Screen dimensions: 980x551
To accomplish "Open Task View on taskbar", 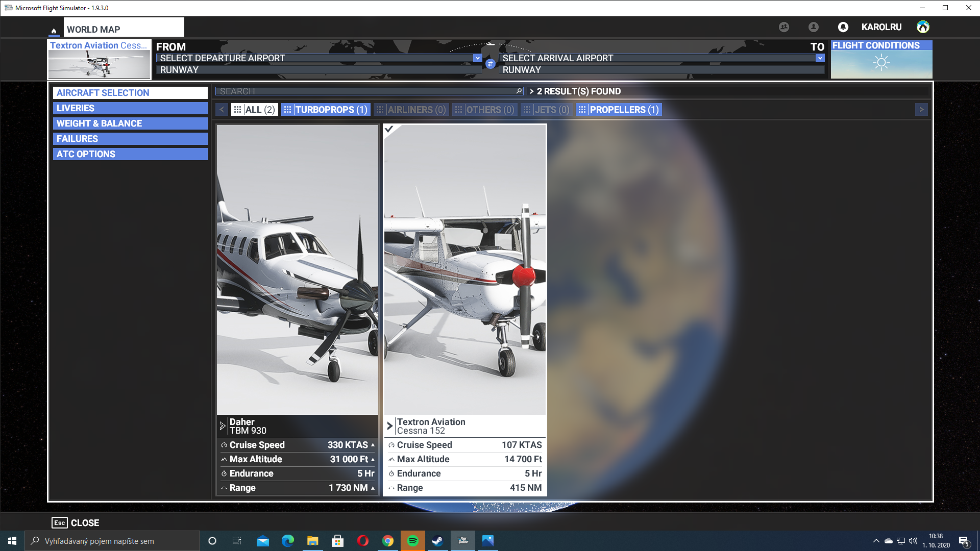I will click(x=237, y=541).
